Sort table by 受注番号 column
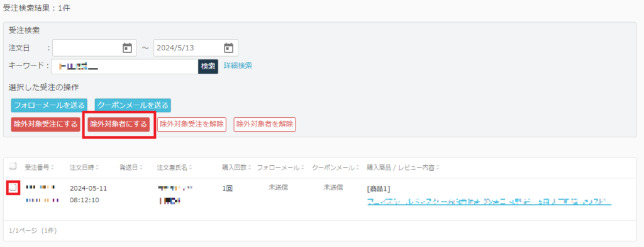Screen dimensions: 644x247 [40, 168]
